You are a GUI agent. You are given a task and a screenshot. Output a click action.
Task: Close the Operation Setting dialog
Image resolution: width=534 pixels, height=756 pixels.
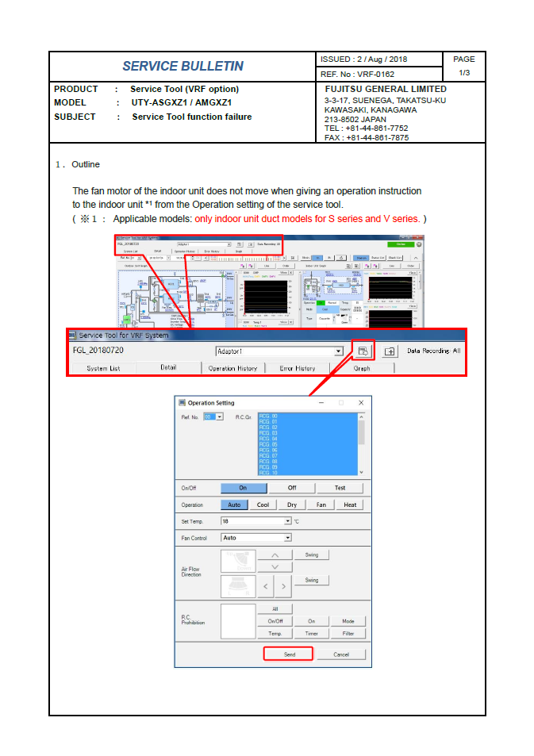click(x=361, y=402)
